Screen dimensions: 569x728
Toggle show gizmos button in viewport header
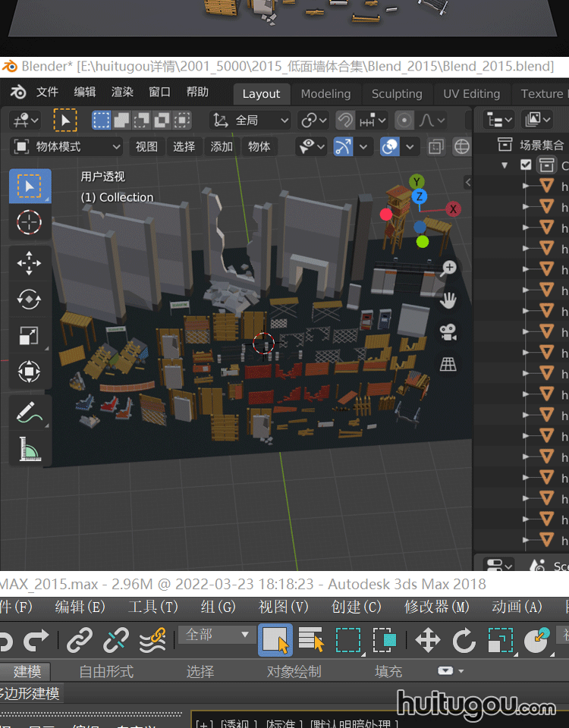coord(343,147)
